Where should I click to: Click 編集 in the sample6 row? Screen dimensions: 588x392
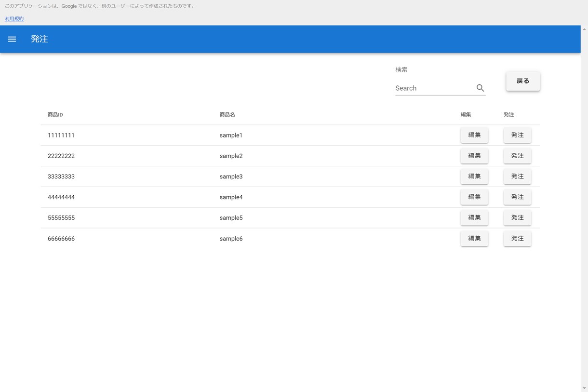coord(474,239)
